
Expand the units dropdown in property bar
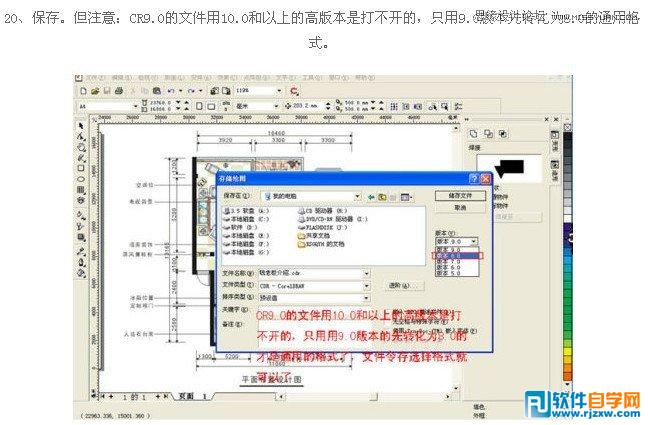click(x=276, y=106)
